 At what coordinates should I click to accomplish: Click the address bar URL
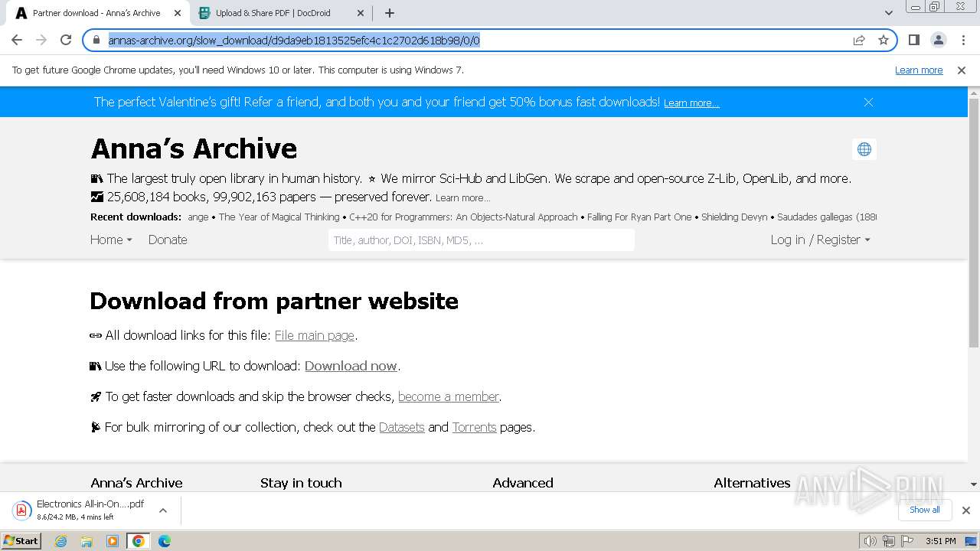tap(294, 40)
